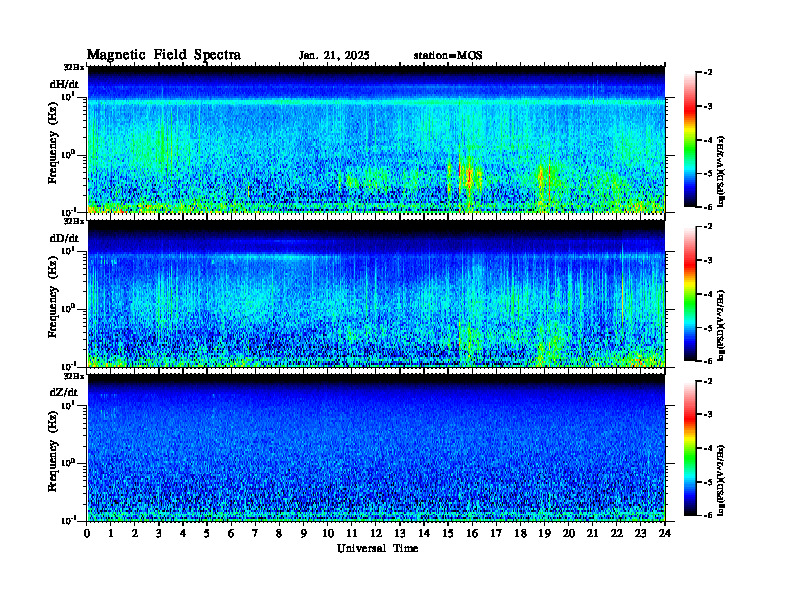Click the dH/dt panel color scale bar
Image resolution: width=792 pixels, height=612 pixels.
click(x=690, y=140)
